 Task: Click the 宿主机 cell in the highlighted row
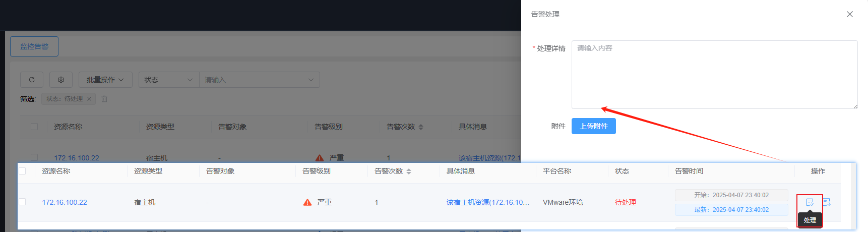tap(145, 202)
